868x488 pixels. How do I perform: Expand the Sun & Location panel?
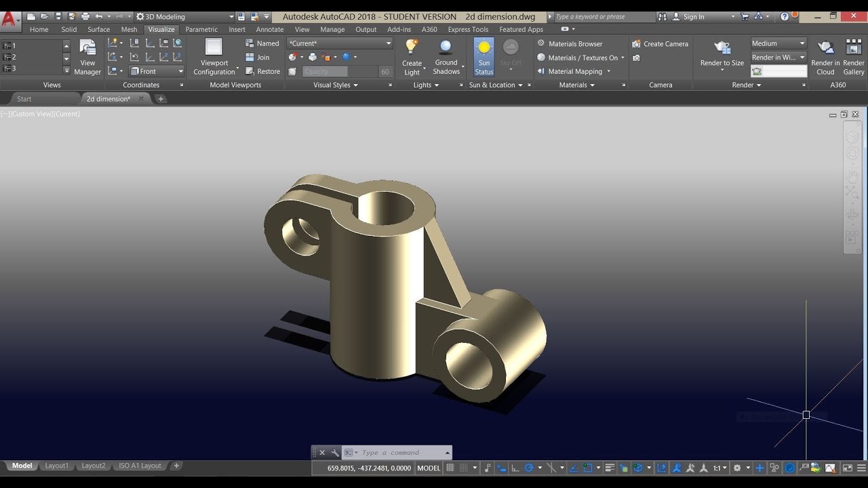(x=496, y=85)
